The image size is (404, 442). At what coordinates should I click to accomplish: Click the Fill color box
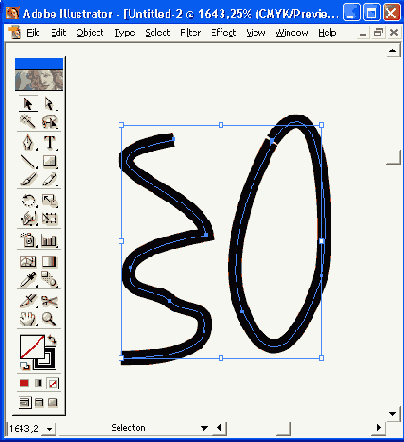(x=32, y=347)
